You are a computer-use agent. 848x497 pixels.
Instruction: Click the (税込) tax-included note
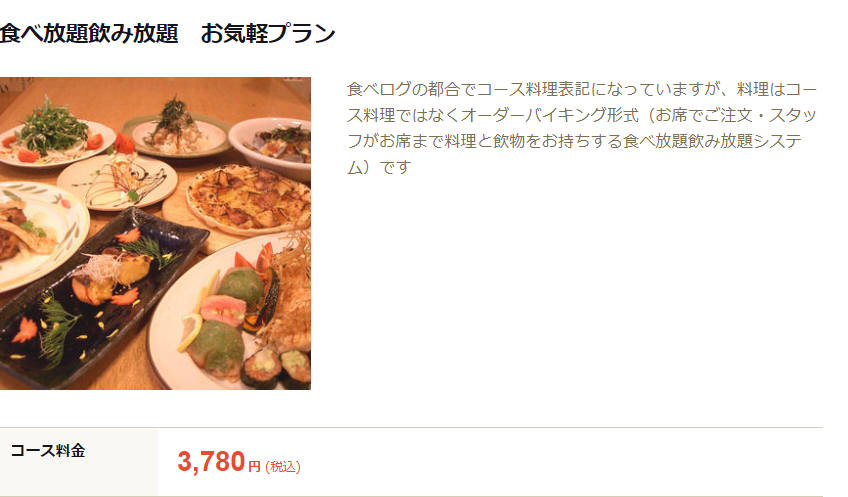tap(283, 467)
